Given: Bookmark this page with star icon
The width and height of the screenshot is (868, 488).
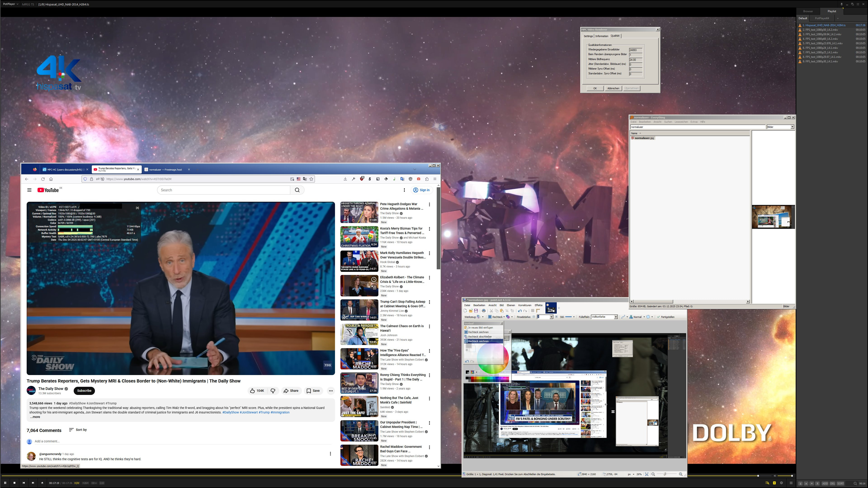Looking at the screenshot, I should point(311,179).
